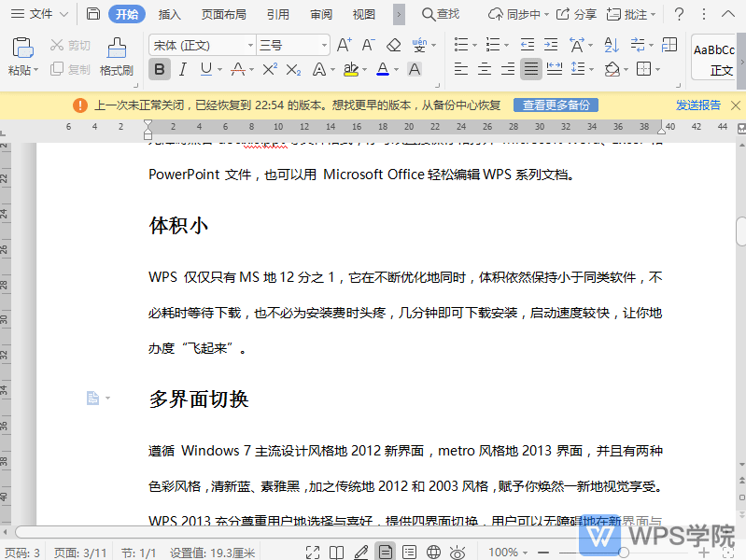Apply superscript formatting
Image resolution: width=746 pixels, height=560 pixels.
270,69
